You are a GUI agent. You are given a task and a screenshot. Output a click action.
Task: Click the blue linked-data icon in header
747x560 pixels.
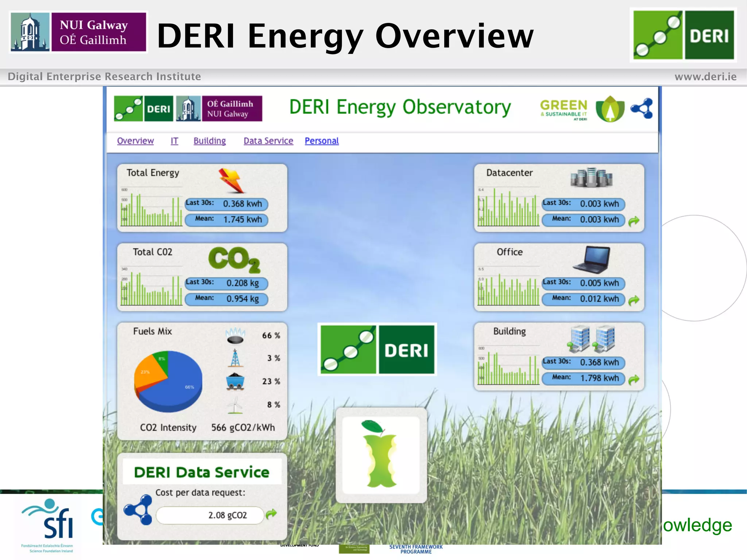[642, 108]
